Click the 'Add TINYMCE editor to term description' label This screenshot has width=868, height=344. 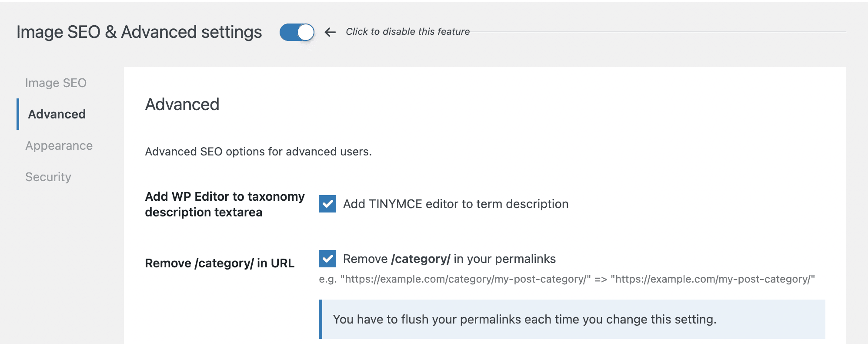(455, 204)
